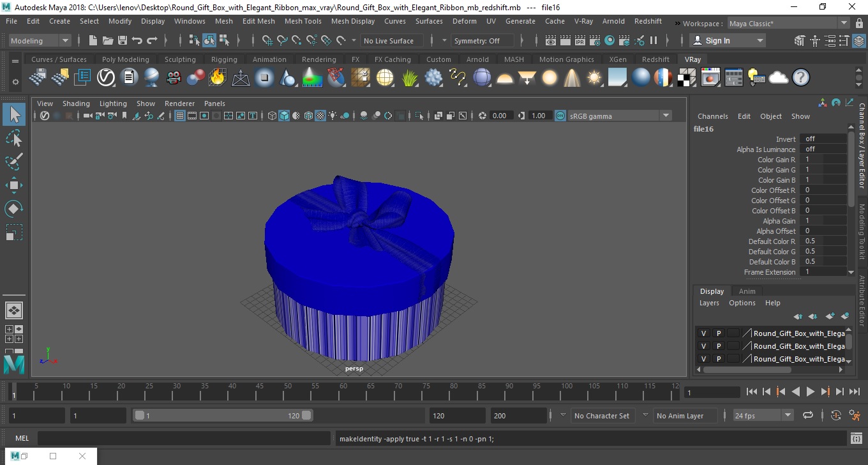Toggle textured display in viewport

tap(320, 116)
